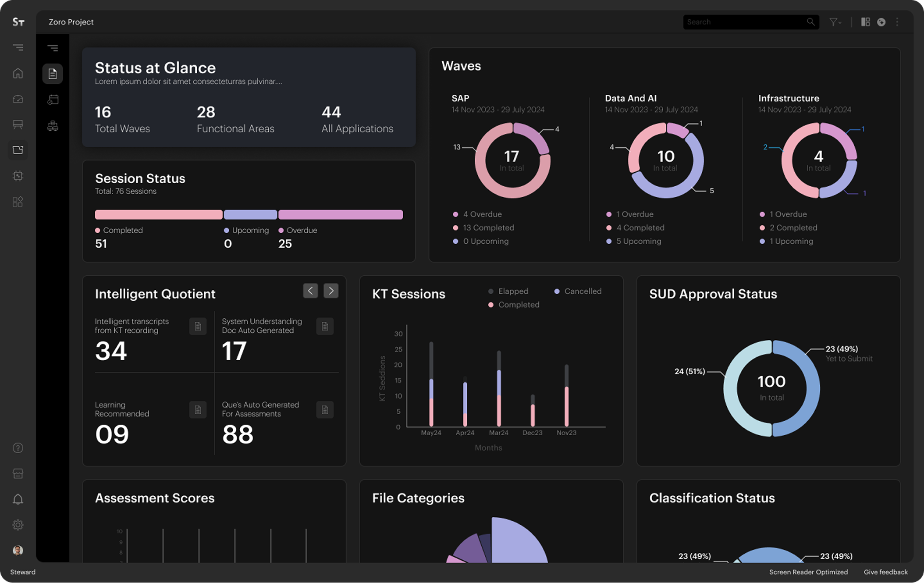Toggle SAP 4 Overdue legend item
This screenshot has height=583, width=924.
pos(477,214)
